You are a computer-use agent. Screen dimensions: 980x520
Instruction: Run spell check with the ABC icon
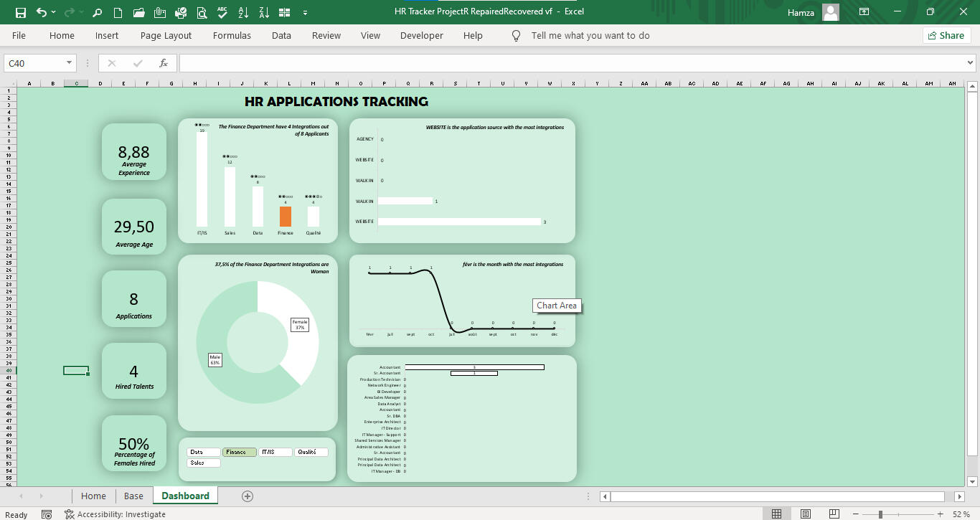coord(222,12)
